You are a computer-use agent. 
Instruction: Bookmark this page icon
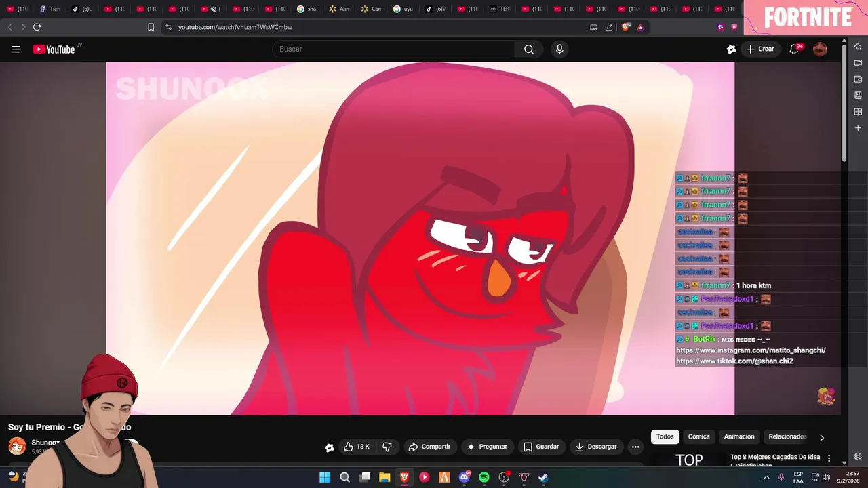tap(151, 27)
